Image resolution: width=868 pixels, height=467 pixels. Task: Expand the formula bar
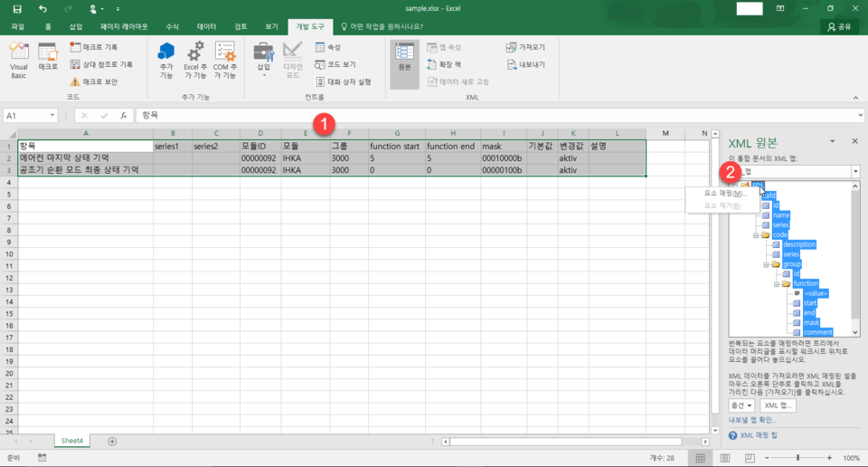pyautogui.click(x=860, y=115)
